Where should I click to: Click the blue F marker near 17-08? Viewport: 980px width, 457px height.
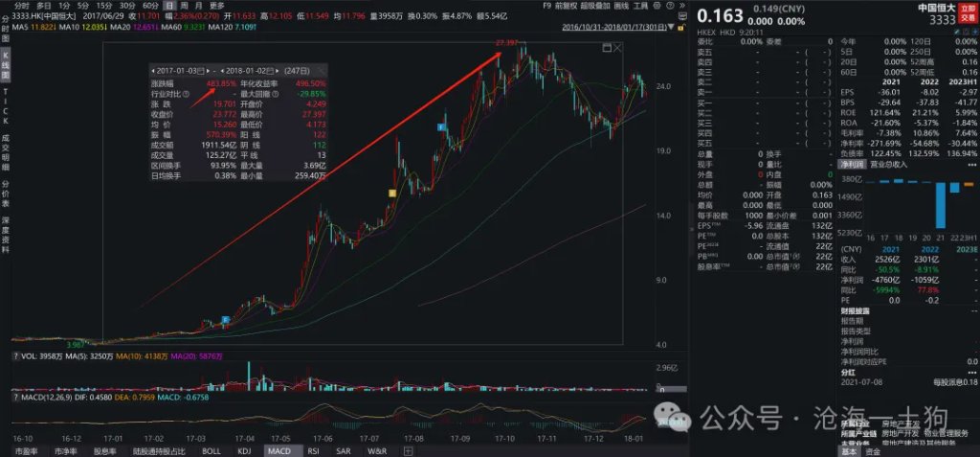pyautogui.click(x=440, y=127)
